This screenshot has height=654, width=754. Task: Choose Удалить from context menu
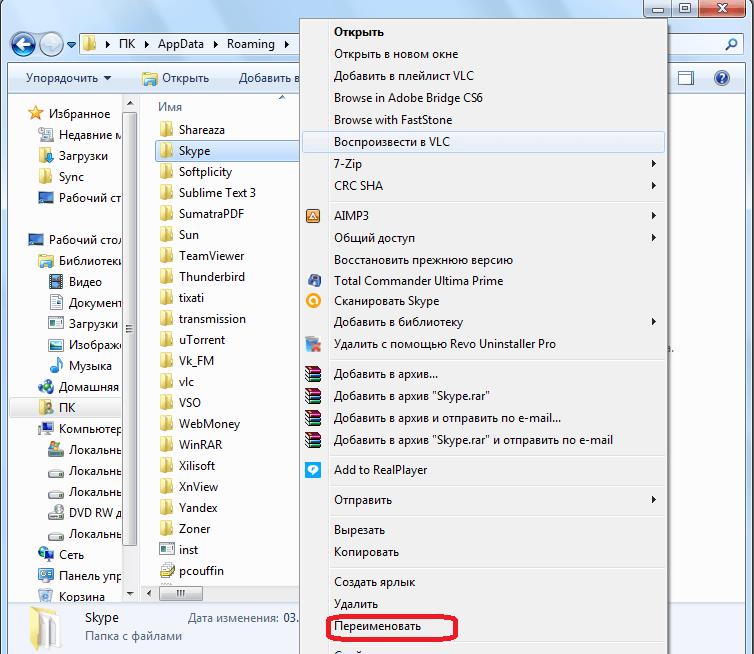[355, 604]
